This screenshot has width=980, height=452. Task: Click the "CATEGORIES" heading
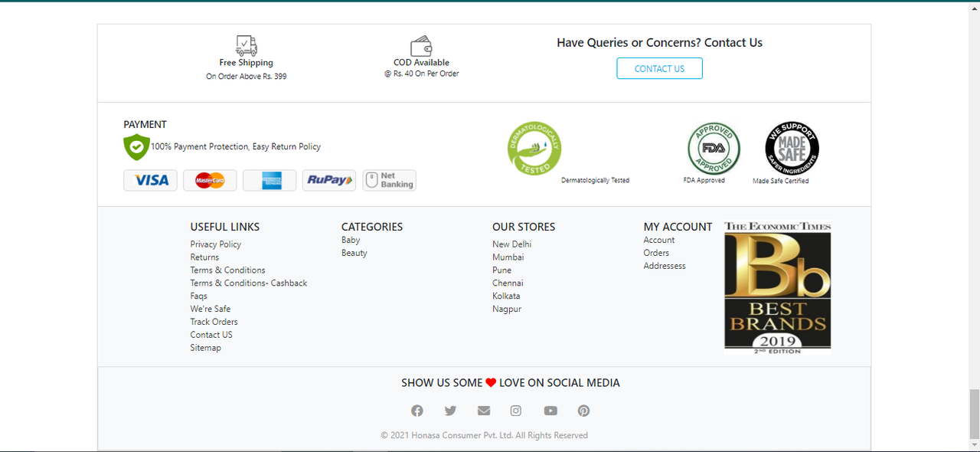(x=372, y=227)
